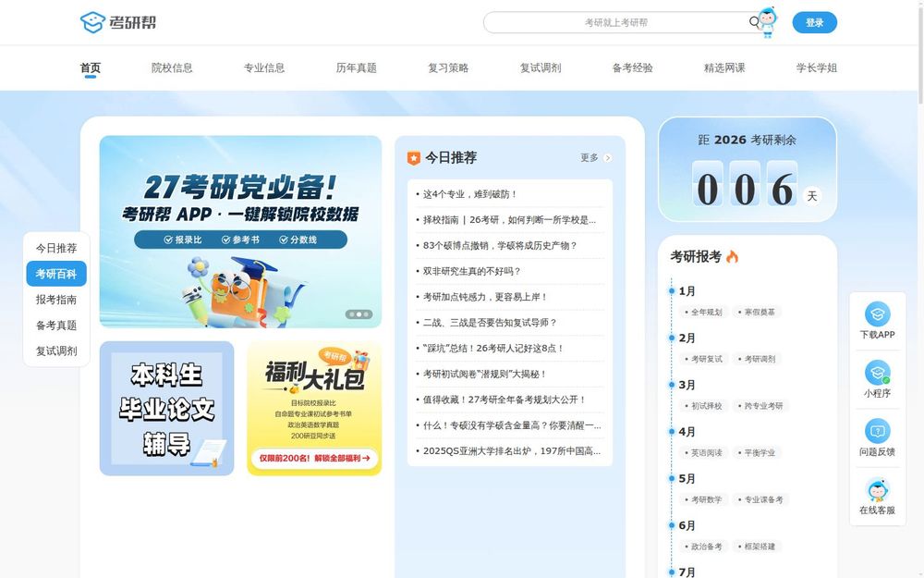Click the 框架搭建 tag

pos(758,547)
